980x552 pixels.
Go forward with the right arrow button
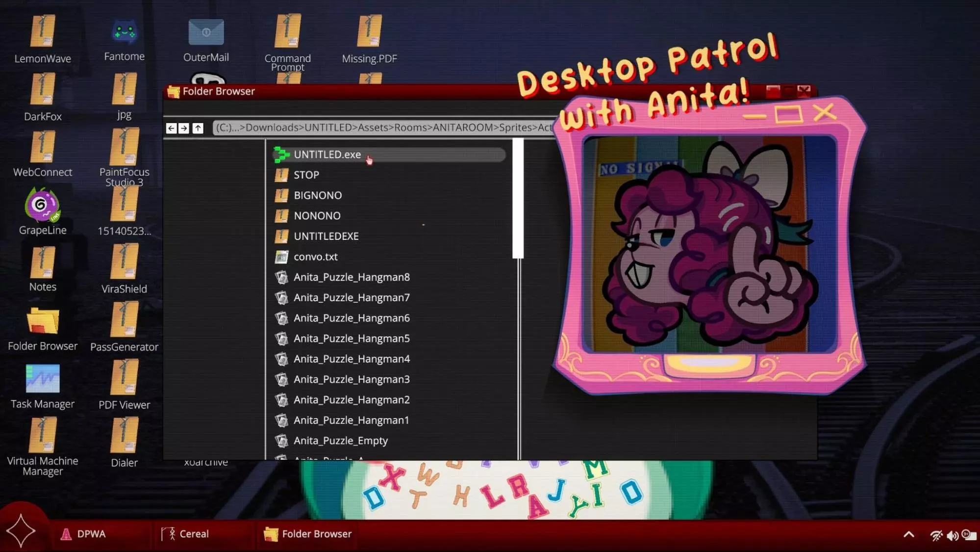tap(184, 128)
